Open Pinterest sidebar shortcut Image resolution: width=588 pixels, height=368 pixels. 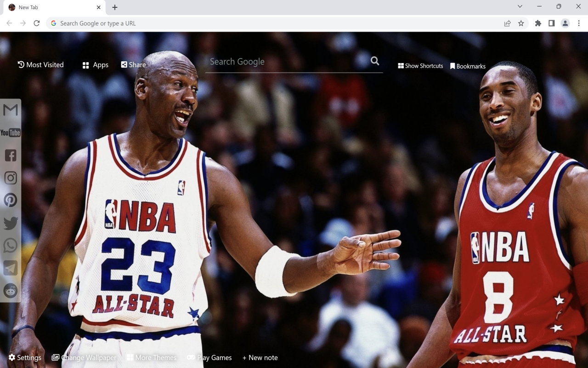pos(10,200)
